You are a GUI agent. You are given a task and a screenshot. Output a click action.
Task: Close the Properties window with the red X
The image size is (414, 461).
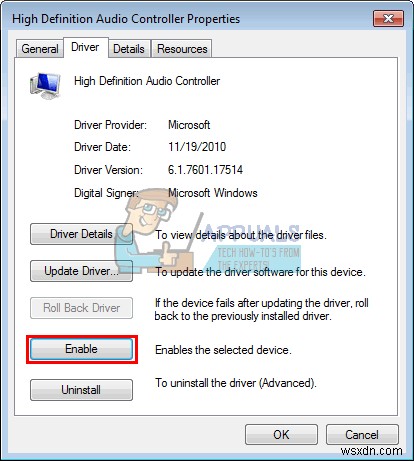388,18
